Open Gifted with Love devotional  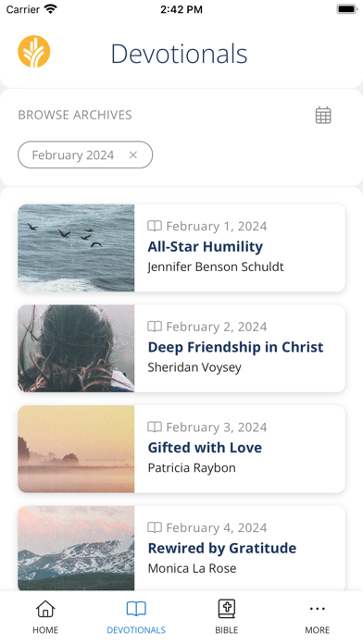point(205,447)
